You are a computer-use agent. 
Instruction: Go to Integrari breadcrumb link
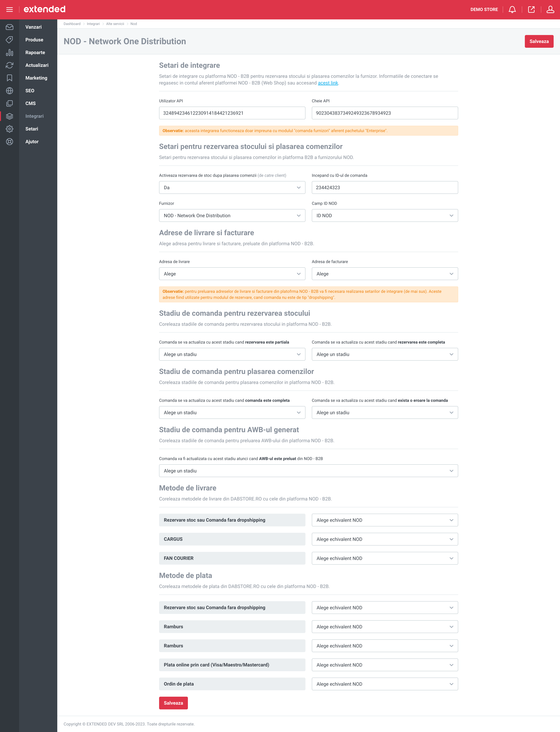[93, 24]
